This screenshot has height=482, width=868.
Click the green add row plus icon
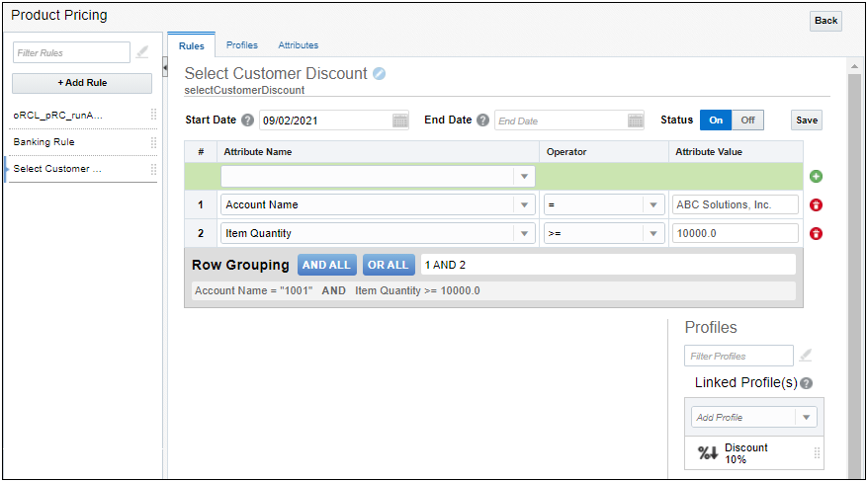[816, 177]
